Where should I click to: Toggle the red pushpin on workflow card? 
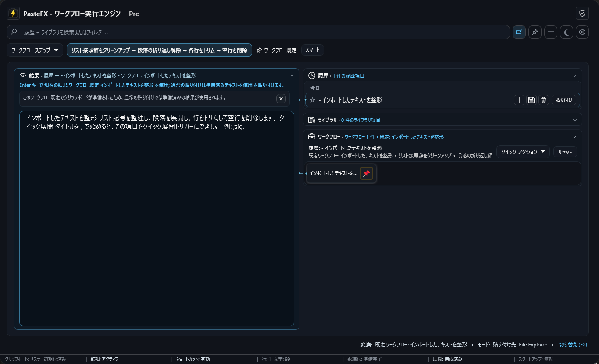pos(367,173)
